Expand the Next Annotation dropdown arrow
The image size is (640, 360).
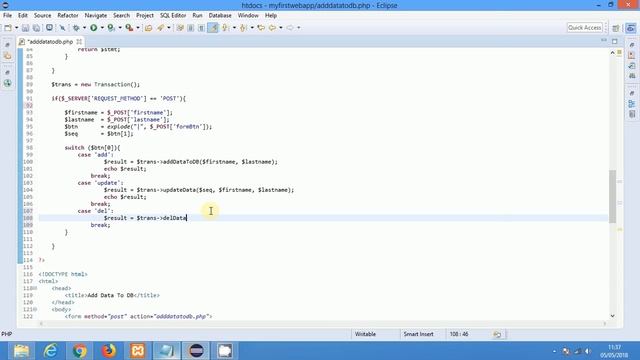tap(234, 28)
